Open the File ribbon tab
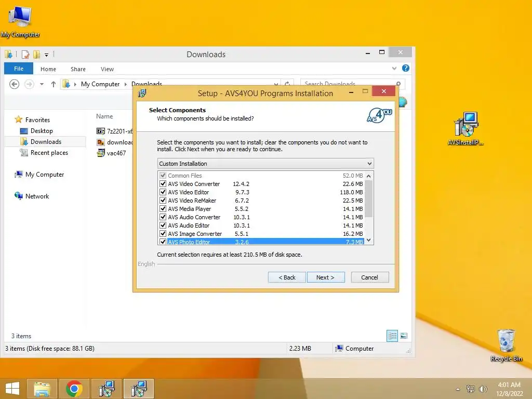532x399 pixels. point(19,69)
